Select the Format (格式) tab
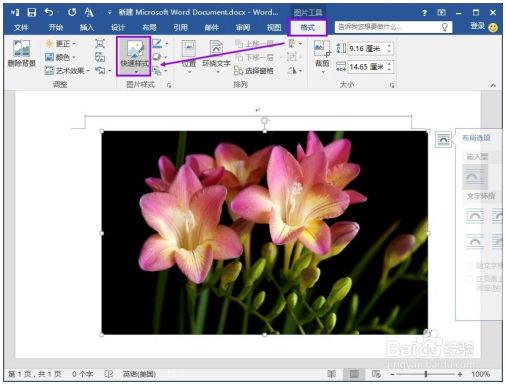The height and width of the screenshot is (385, 506). tap(307, 27)
